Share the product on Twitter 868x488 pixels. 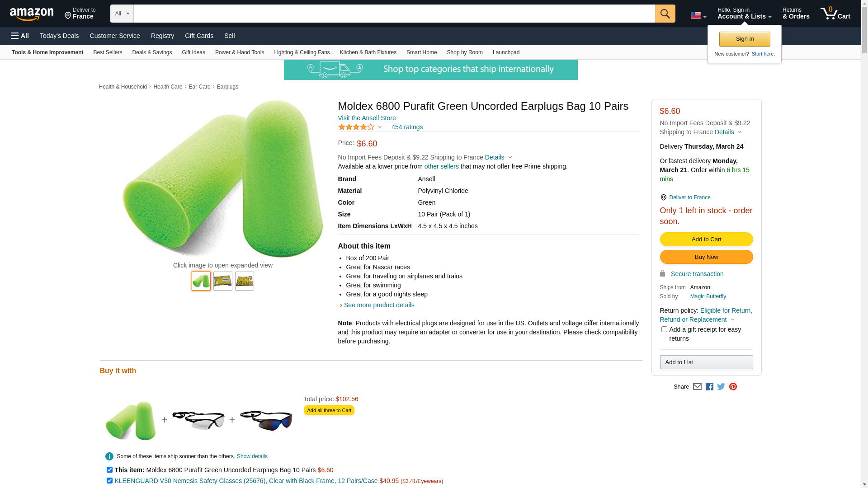click(x=721, y=387)
